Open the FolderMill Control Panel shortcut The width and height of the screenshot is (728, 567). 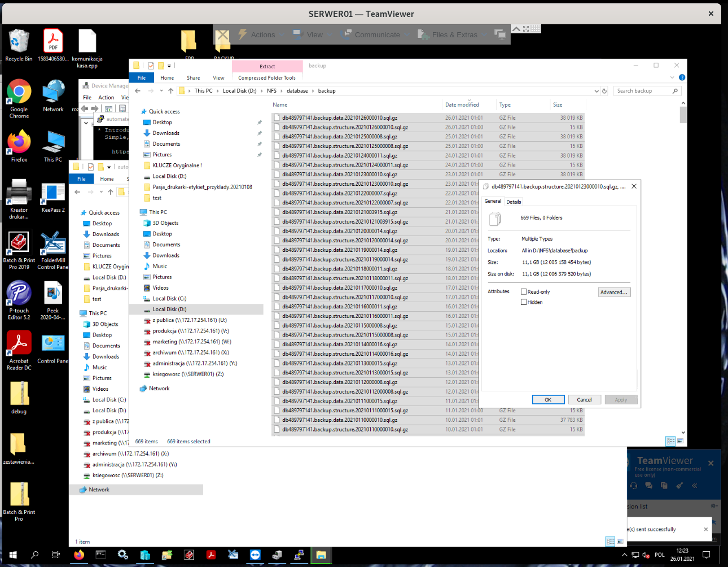[x=53, y=250]
